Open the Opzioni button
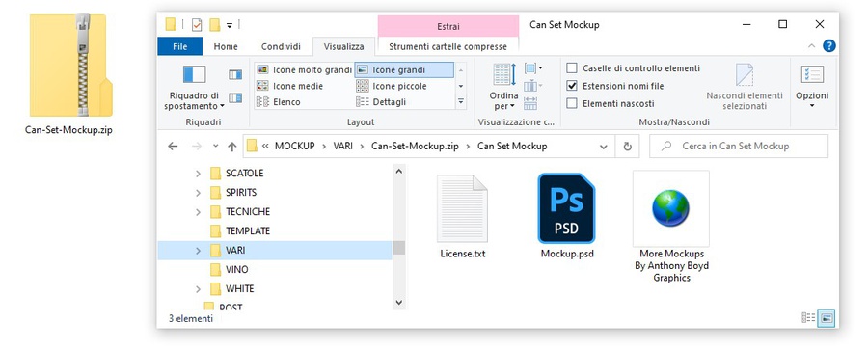This screenshot has height=350, width=868. click(x=812, y=87)
